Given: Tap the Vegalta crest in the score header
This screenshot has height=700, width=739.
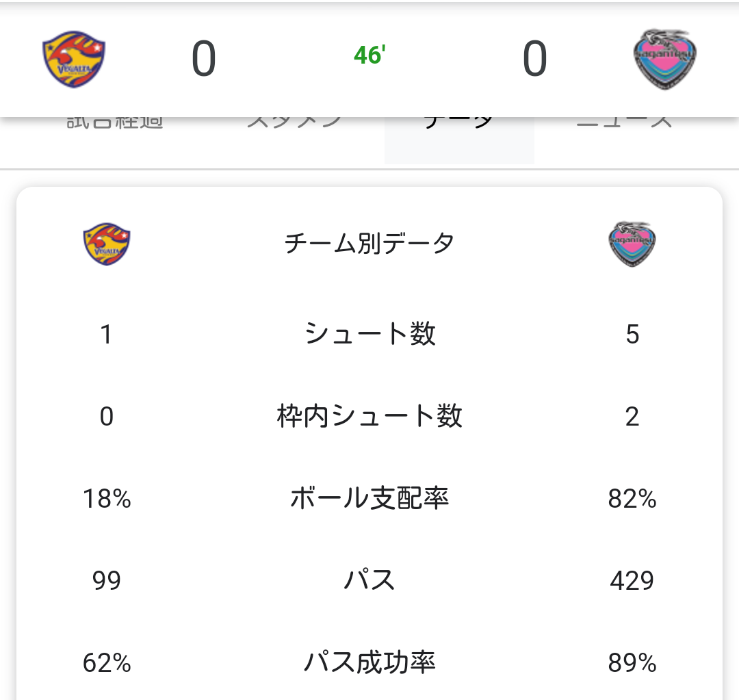Looking at the screenshot, I should coord(73,59).
